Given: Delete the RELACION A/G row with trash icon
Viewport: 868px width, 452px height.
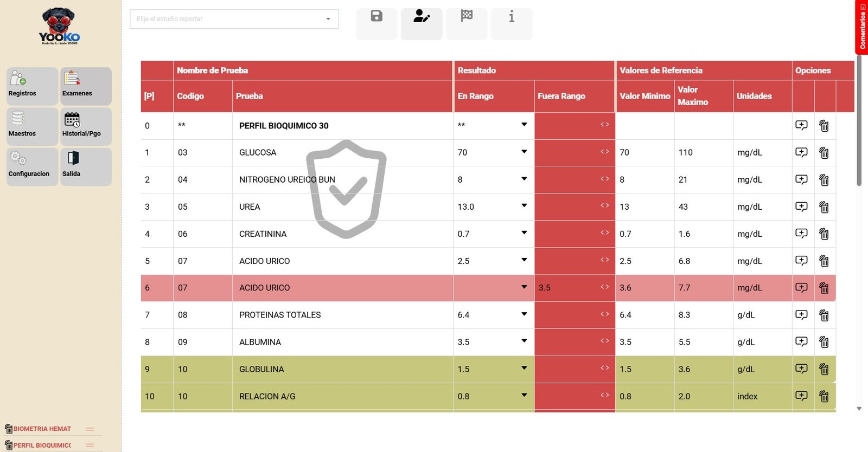Looking at the screenshot, I should (x=824, y=397).
